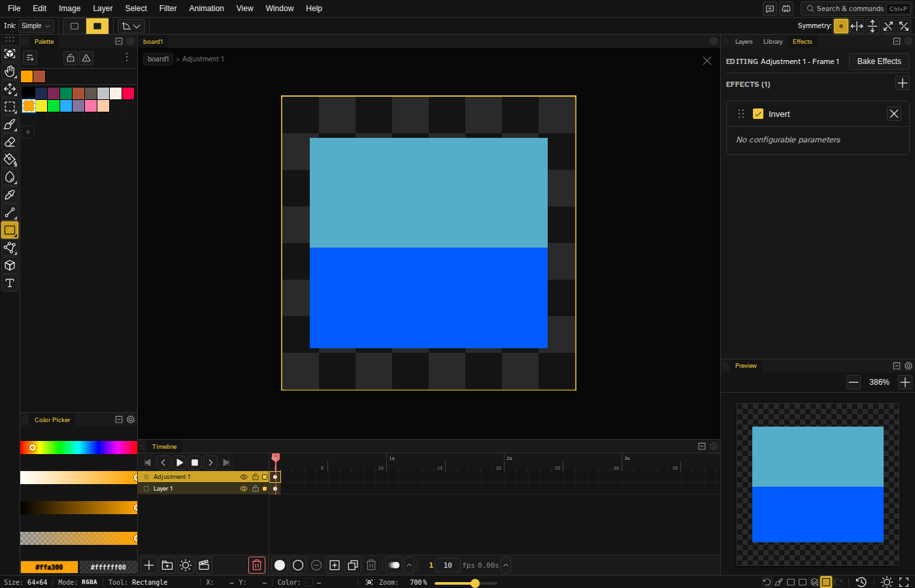Viewport: 915px width, 588px height.
Task: Open palette three-dot options menu
Action: click(x=127, y=57)
